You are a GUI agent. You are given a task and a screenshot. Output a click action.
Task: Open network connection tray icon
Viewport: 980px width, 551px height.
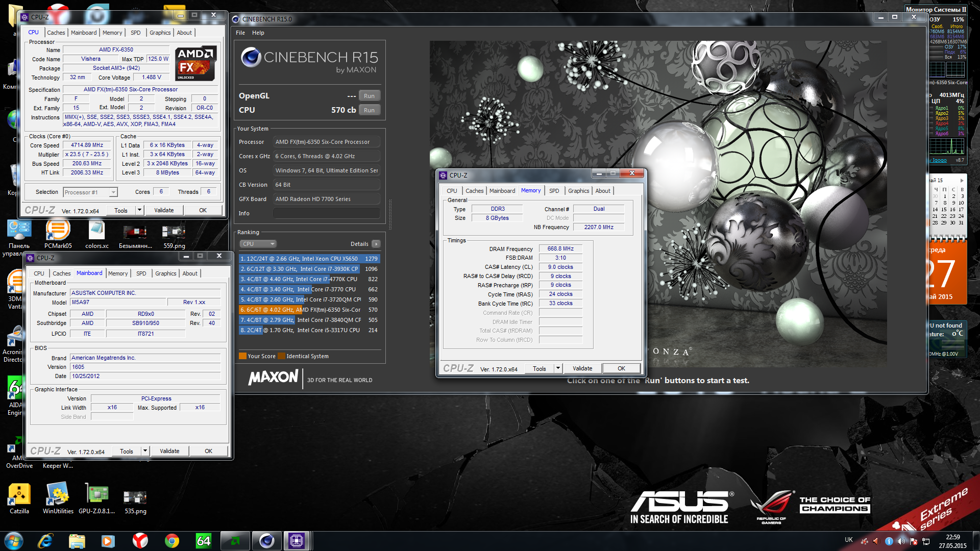926,541
